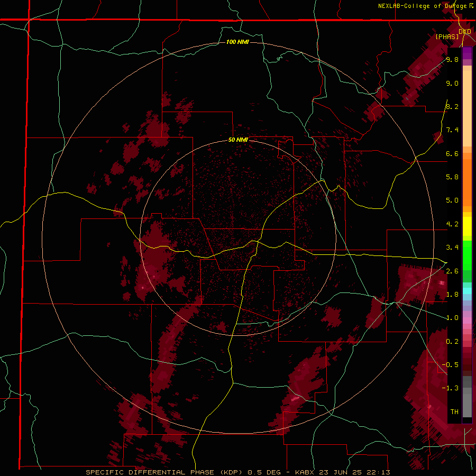Image resolution: width=476 pixels, height=476 pixels.
Task: Click the 9.0 value on color scale
Action: pos(452,83)
